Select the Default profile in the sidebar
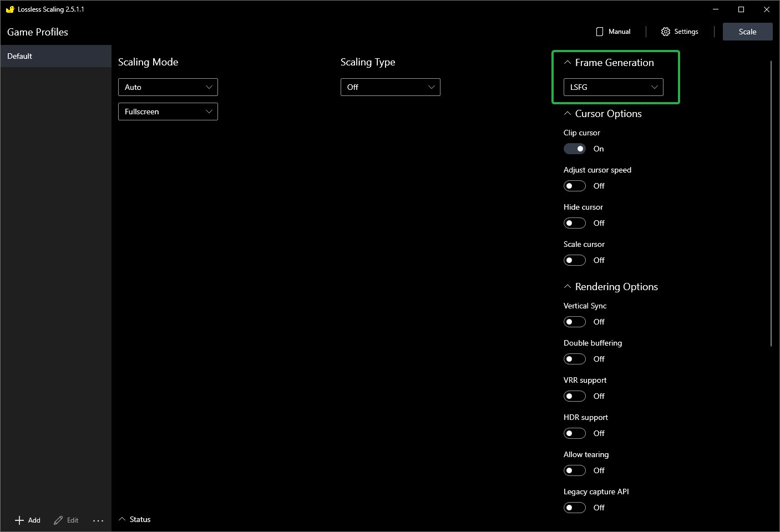 (55, 55)
